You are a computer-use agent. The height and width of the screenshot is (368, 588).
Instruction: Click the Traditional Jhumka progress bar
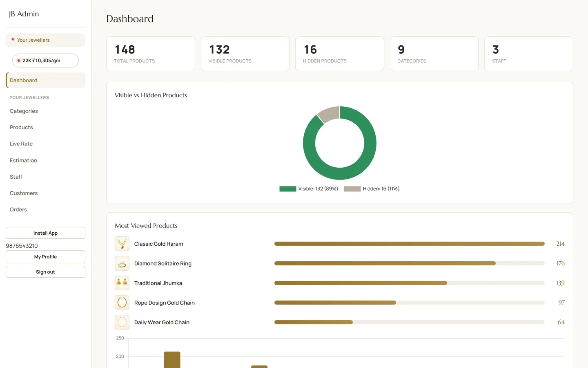point(410,283)
